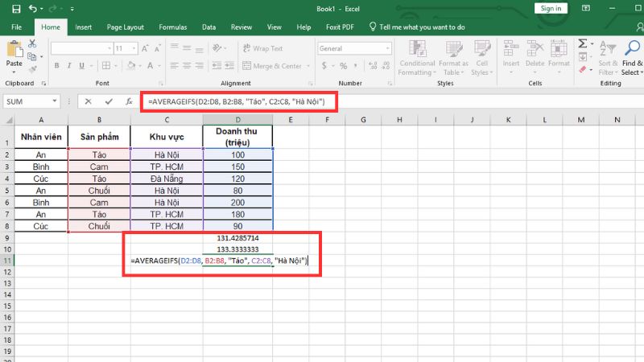
Task: Toggle Bold formatting
Action: [x=56, y=66]
